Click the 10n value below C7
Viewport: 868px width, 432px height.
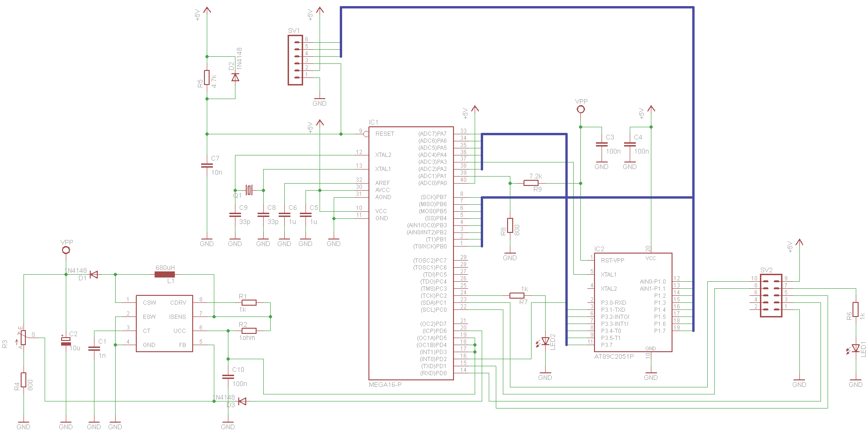coord(217,172)
